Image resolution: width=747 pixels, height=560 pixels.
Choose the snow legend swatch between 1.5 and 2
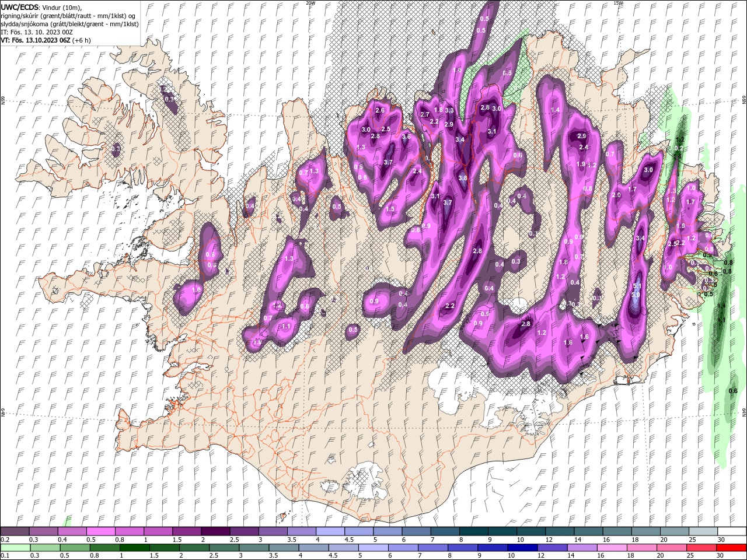click(x=186, y=531)
